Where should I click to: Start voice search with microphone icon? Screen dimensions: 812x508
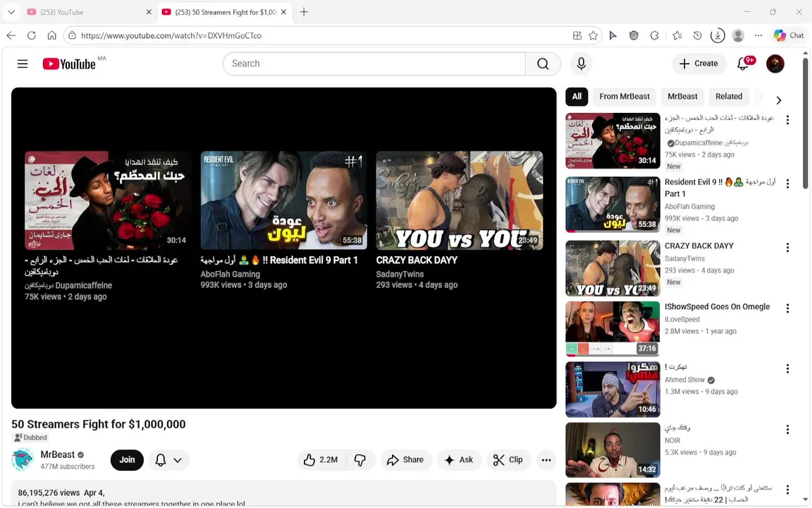pyautogui.click(x=581, y=64)
